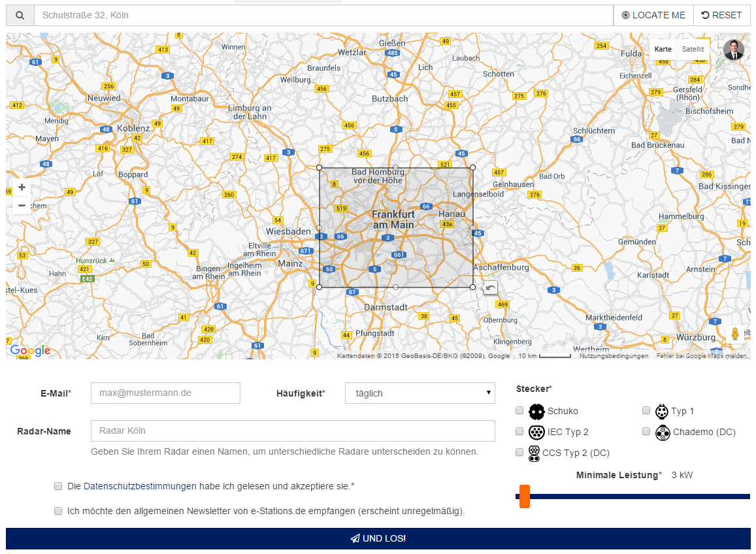Screen dimensions: 756x554
Task: Click the Street View pegman icon
Action: (x=735, y=334)
